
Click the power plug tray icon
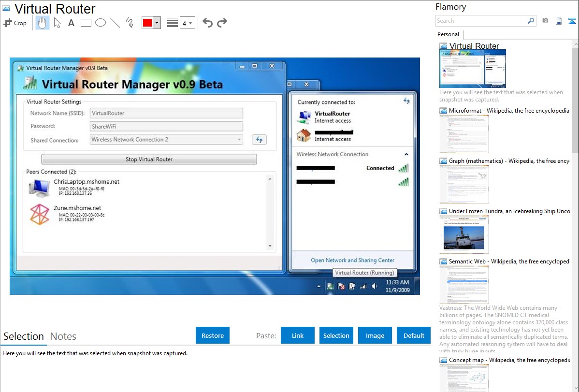[x=352, y=286]
